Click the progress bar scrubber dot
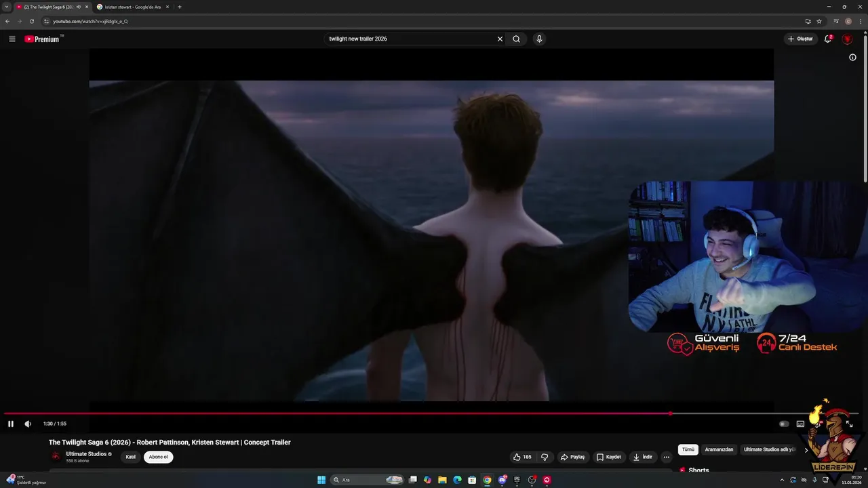The width and height of the screenshot is (868, 488). click(x=670, y=413)
